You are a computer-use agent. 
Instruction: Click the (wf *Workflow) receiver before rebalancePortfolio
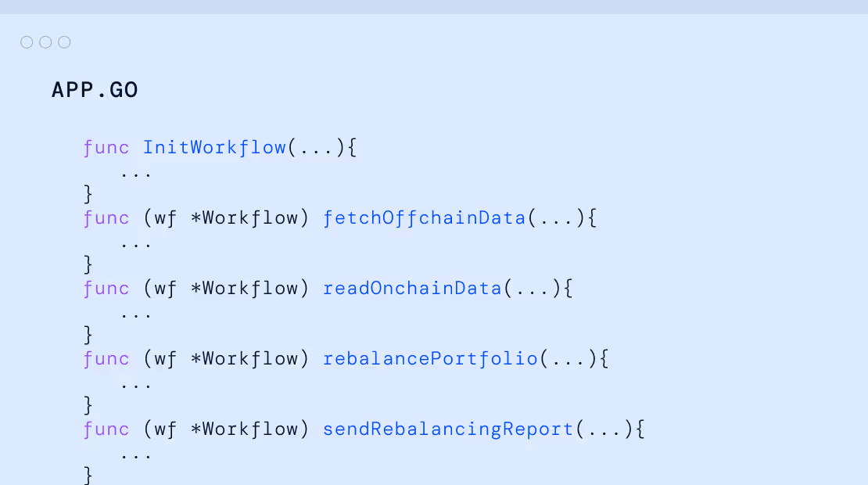click(226, 358)
